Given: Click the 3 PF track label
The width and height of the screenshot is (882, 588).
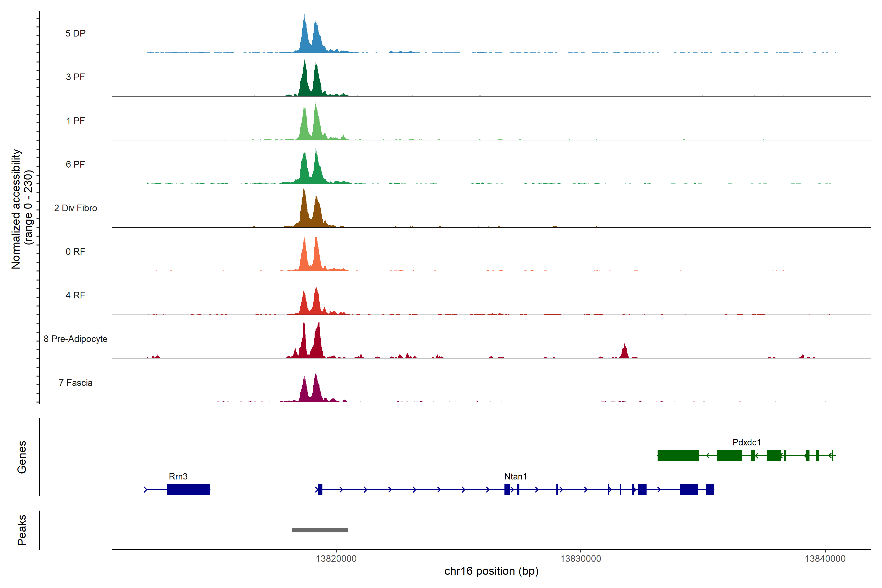Looking at the screenshot, I should tap(75, 77).
